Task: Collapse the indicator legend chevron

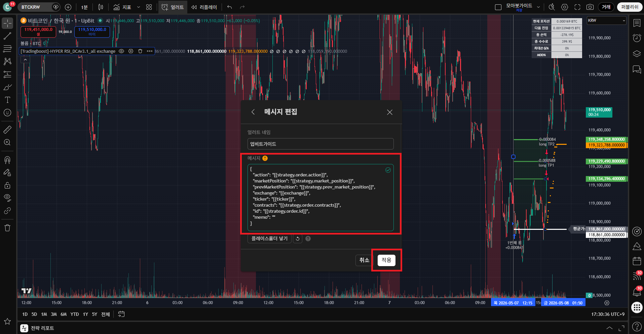Action: tap(25, 60)
